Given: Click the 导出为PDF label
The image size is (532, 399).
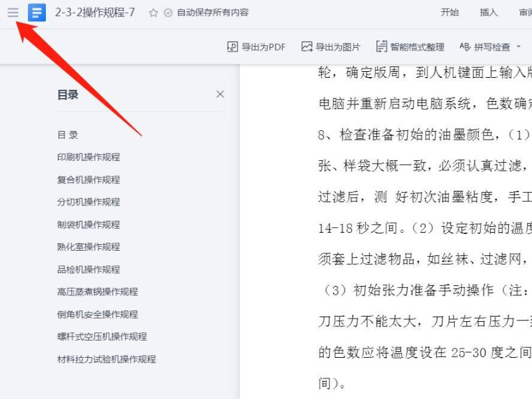Looking at the screenshot, I should tap(263, 47).
